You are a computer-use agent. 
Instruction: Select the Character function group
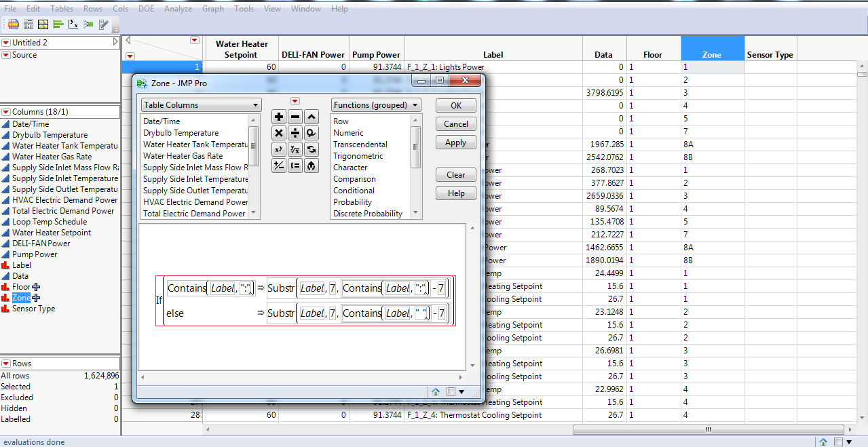click(350, 168)
